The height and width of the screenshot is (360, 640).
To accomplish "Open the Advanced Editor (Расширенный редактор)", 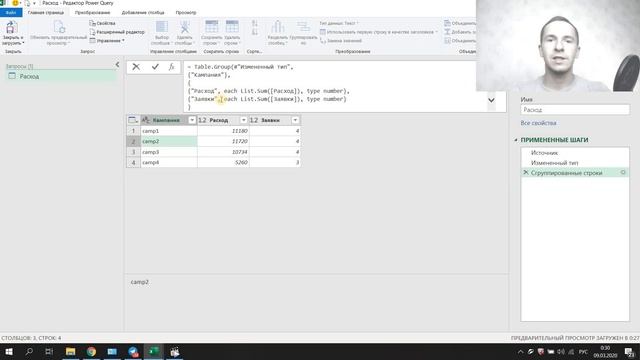I will pyautogui.click(x=117, y=32).
